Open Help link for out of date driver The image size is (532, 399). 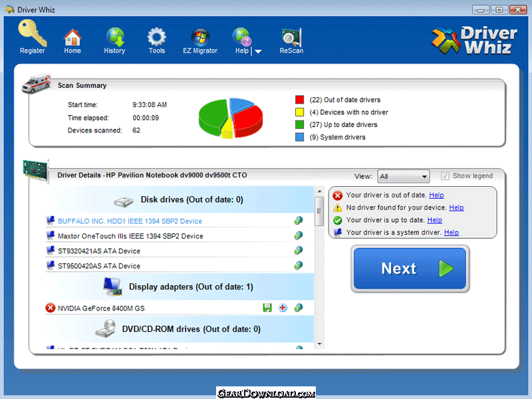(x=436, y=195)
